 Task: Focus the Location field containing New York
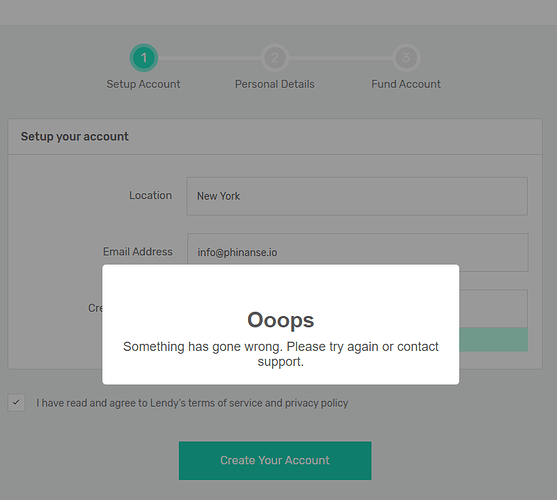[x=357, y=196]
